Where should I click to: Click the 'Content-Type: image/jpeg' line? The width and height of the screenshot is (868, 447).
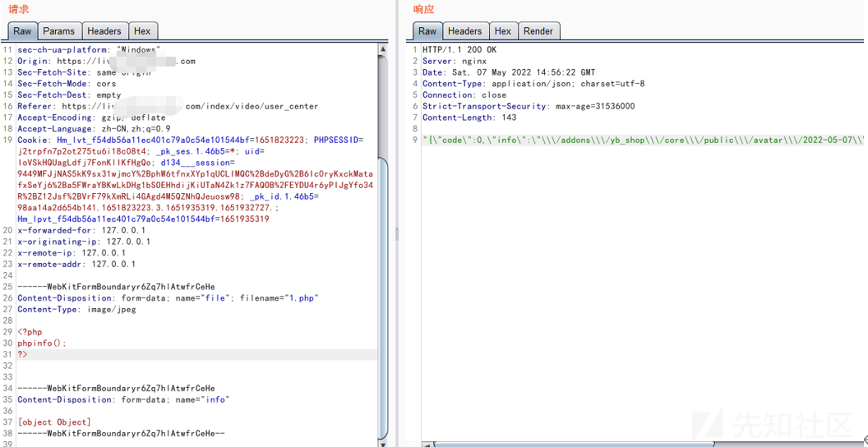click(76, 309)
